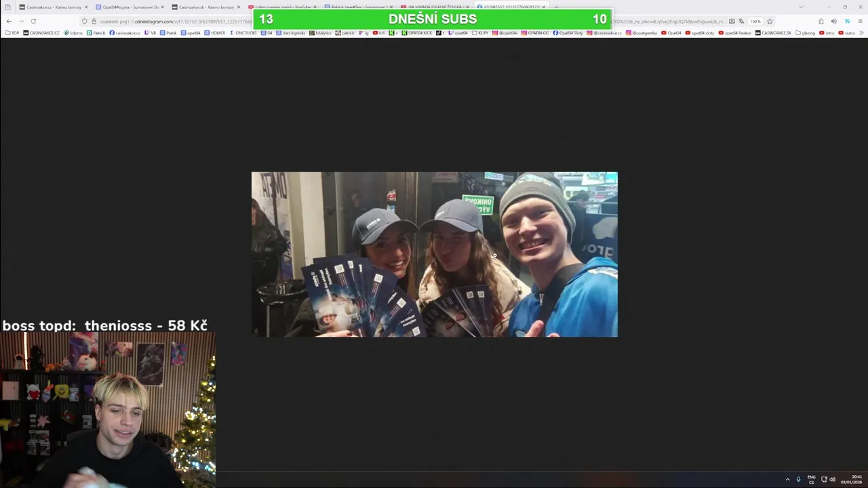Open the Opat04 Sloty Facebook bookmark

[x=568, y=33]
